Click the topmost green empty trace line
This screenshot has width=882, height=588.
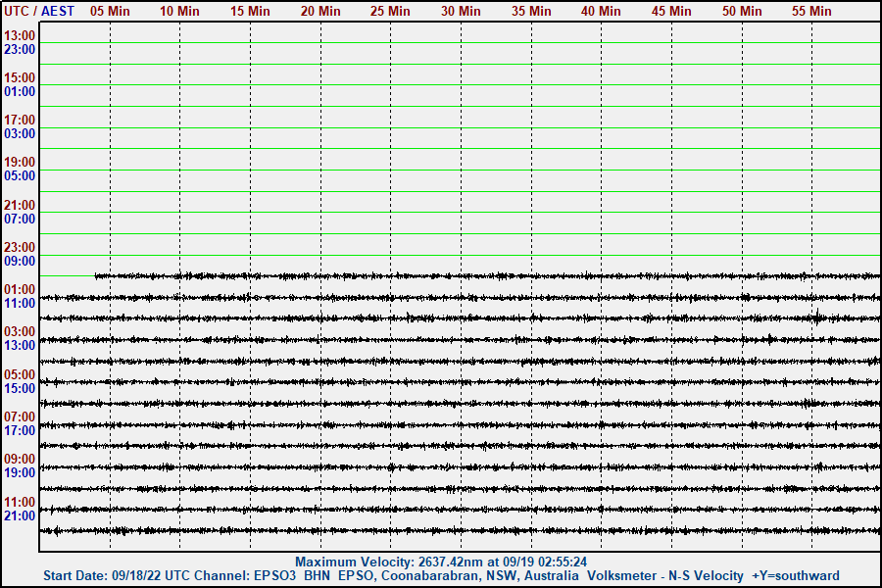click(459, 42)
